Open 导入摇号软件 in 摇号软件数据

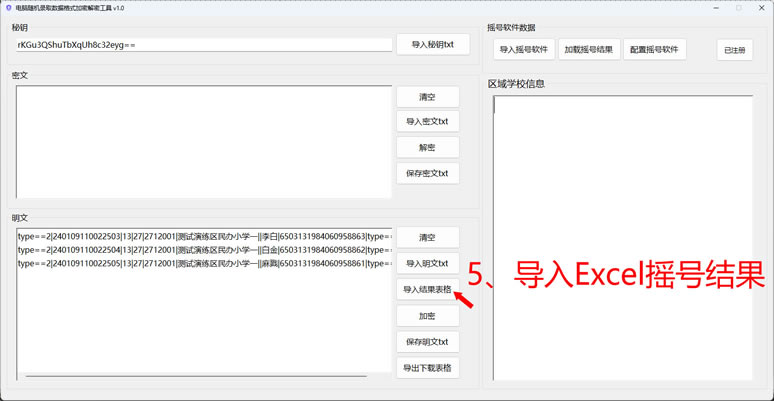coord(524,49)
